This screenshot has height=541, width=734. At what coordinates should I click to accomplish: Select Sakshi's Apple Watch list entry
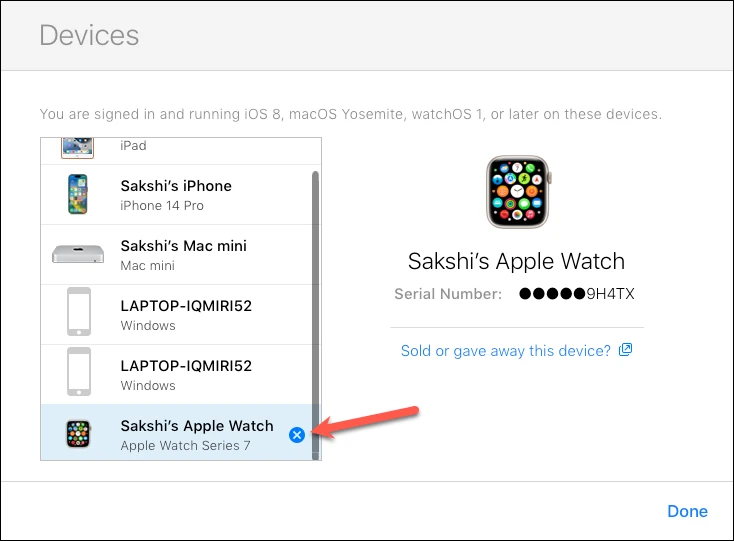(176, 432)
